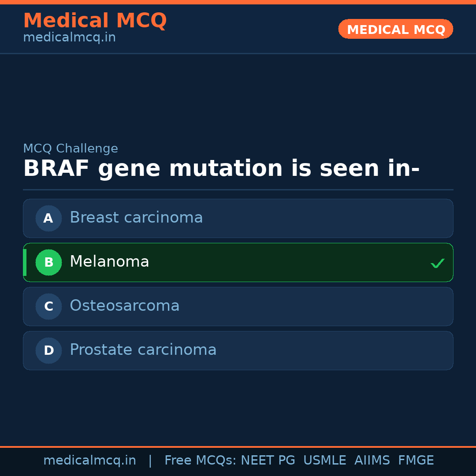The width and height of the screenshot is (476, 476).
Task: Open the medicalmcq.in link under the header title
Action: pos(69,38)
